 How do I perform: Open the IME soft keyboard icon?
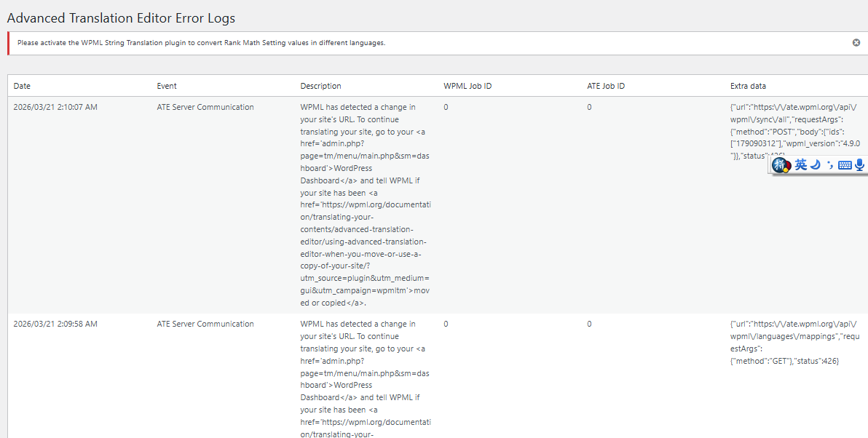(845, 165)
